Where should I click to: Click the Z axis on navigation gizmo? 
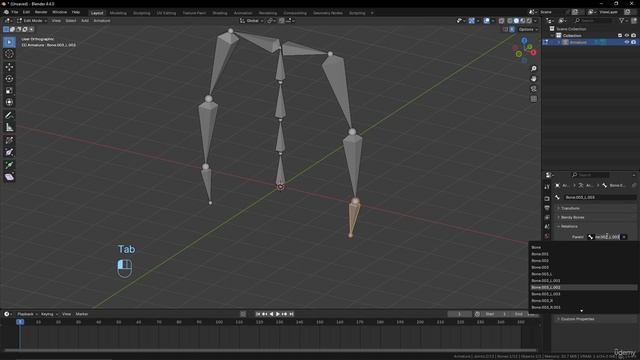tap(524, 41)
